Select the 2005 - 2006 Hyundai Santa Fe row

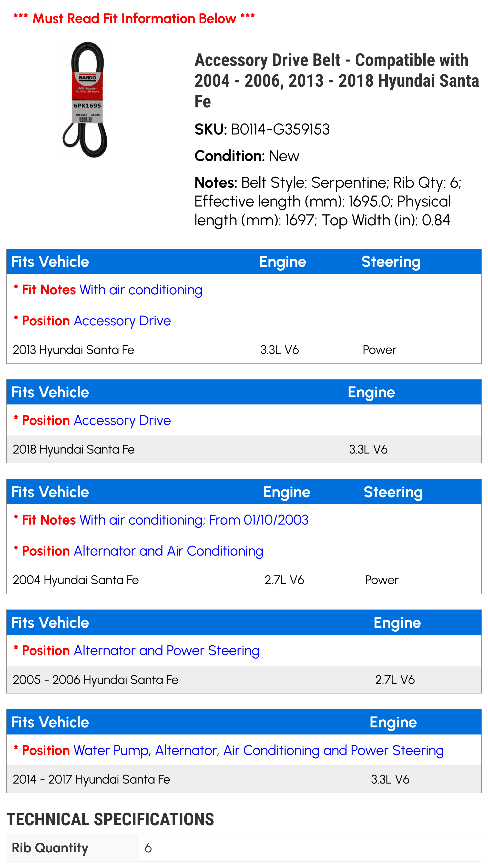244,680
